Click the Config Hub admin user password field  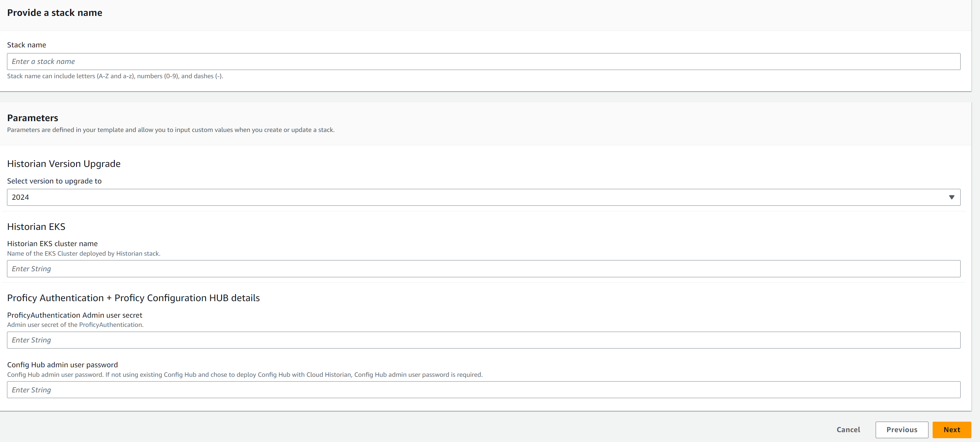click(483, 390)
